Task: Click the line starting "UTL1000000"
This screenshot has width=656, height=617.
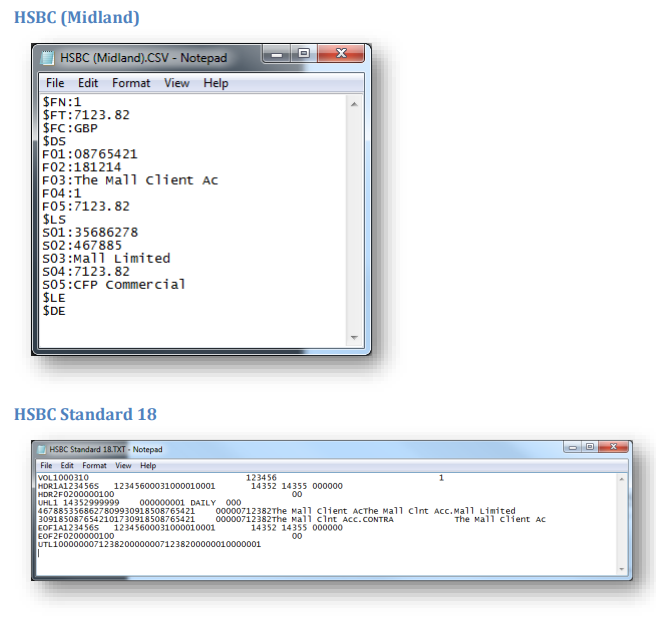Action: pos(149,544)
